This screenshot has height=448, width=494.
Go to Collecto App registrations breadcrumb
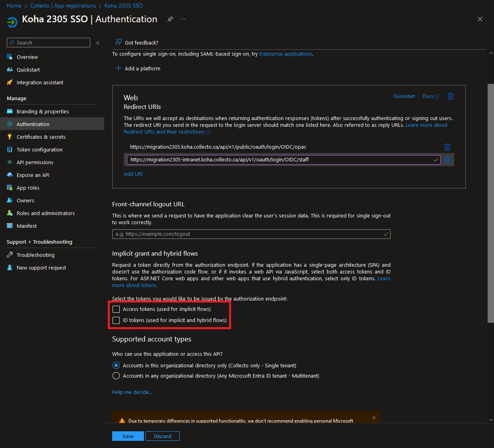pos(63,6)
